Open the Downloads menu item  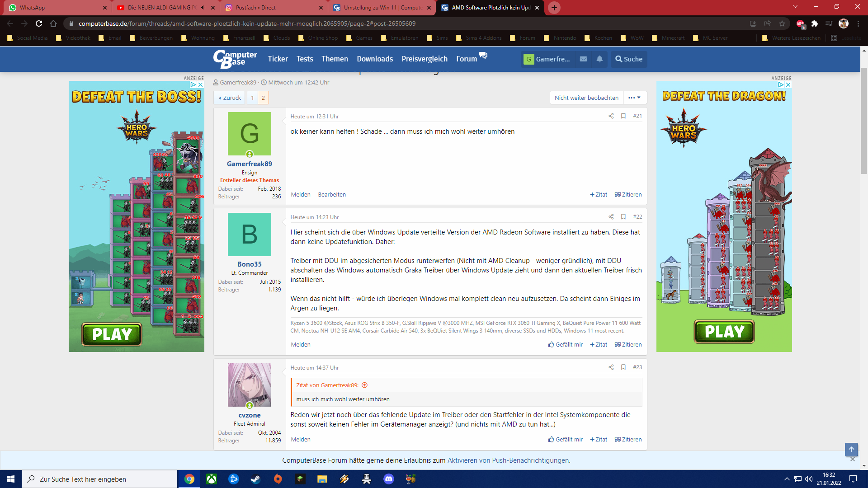[375, 59]
